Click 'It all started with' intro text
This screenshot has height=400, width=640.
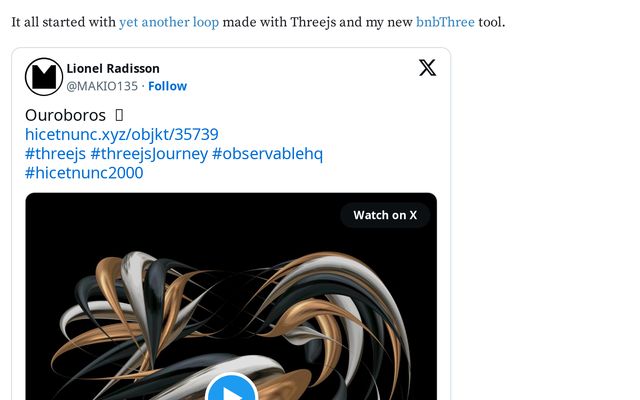[64, 22]
